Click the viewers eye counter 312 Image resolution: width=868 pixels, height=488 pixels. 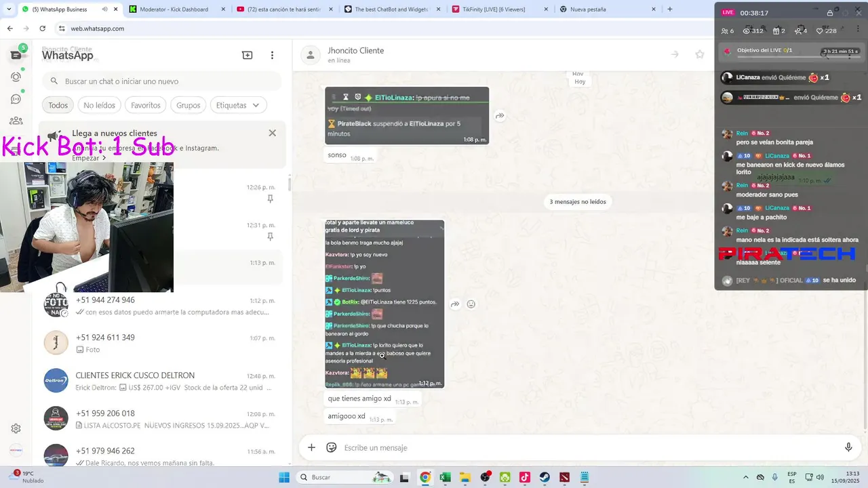point(753,31)
